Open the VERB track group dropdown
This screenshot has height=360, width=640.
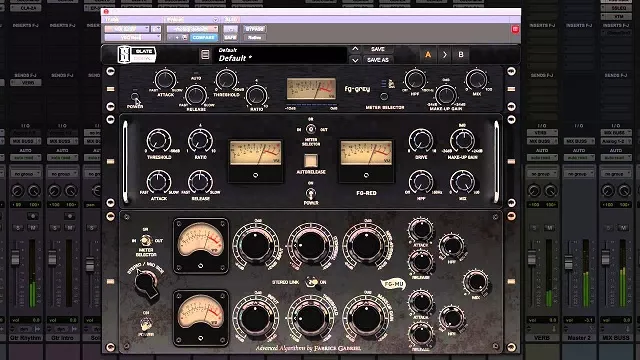pos(542,174)
